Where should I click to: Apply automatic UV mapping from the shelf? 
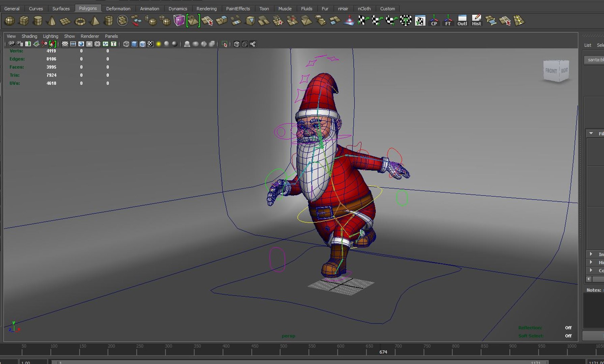[x=406, y=21]
